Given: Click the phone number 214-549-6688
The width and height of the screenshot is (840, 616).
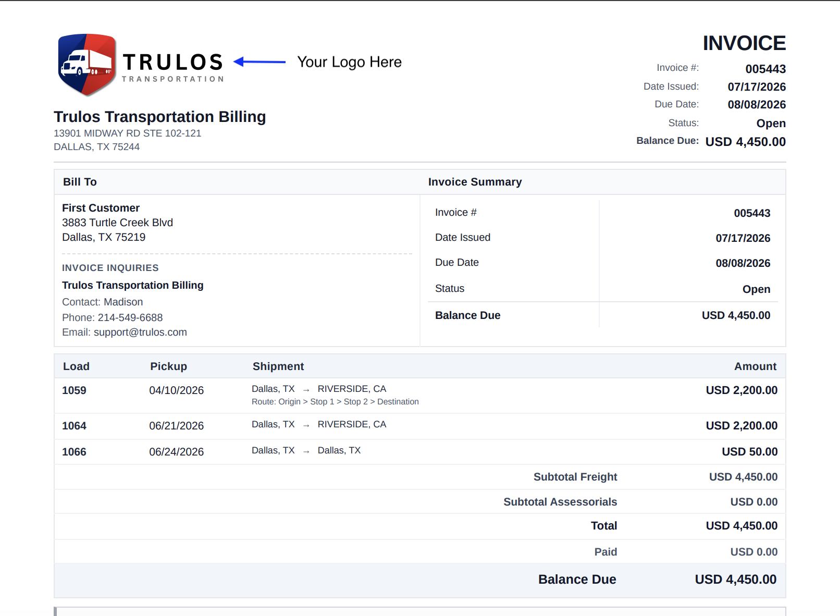Looking at the screenshot, I should (130, 318).
